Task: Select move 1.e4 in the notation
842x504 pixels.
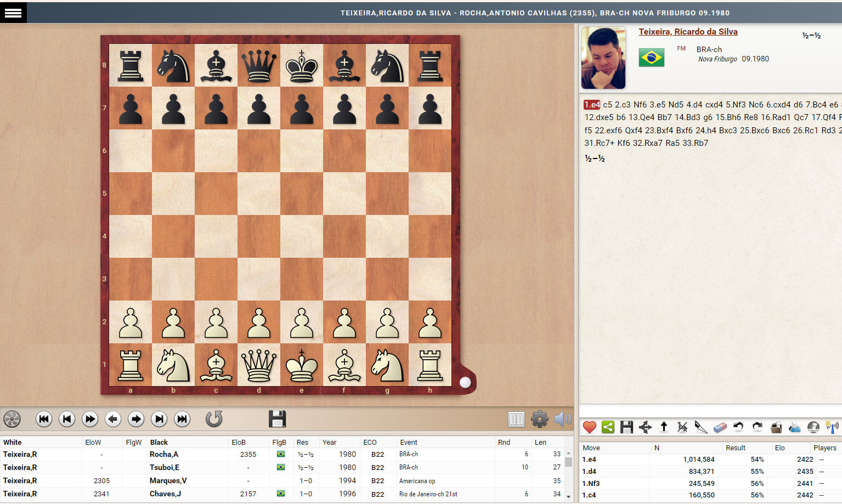Action: pyautogui.click(x=592, y=104)
